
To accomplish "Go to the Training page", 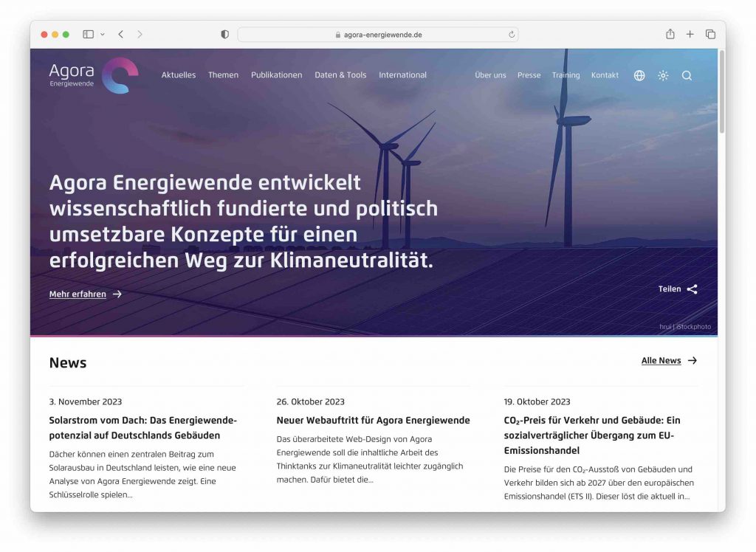I will pyautogui.click(x=566, y=75).
